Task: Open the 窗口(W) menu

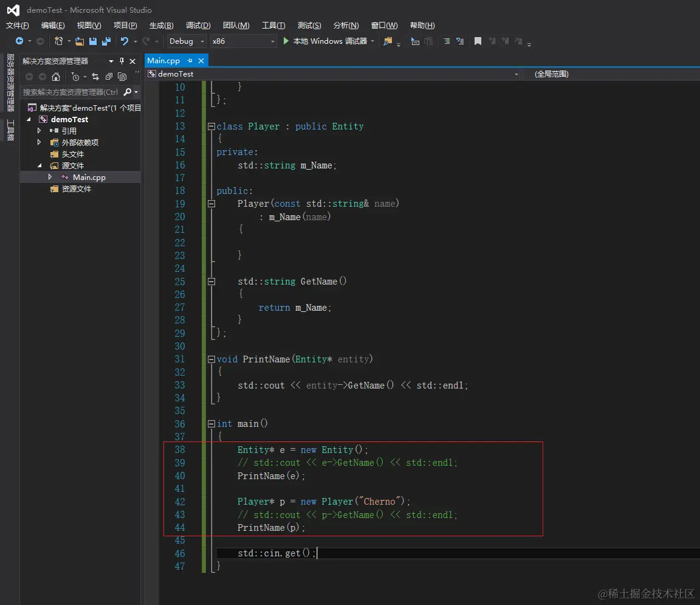Action: [x=384, y=26]
